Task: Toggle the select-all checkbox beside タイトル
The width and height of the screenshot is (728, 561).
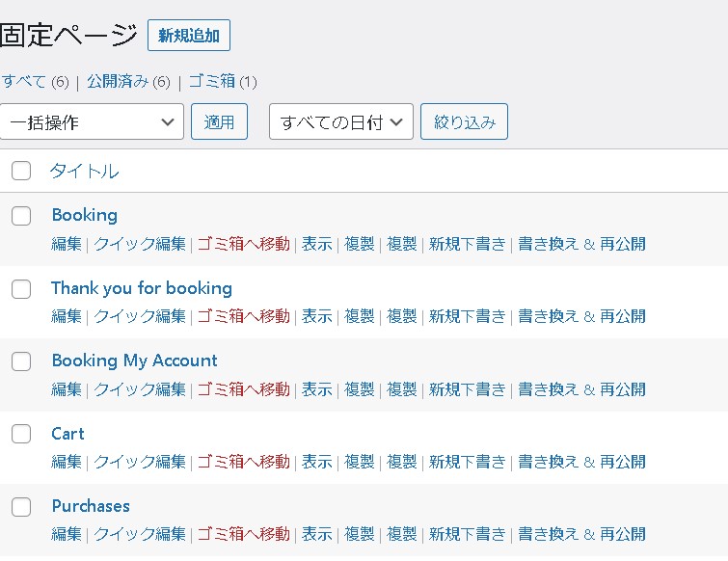Action: [x=21, y=172]
